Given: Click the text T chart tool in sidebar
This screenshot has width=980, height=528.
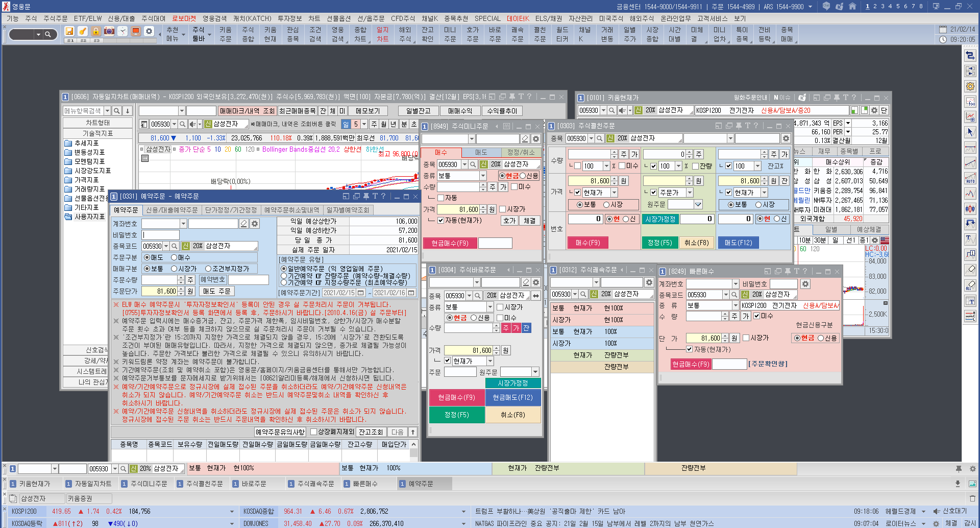Looking at the screenshot, I should [x=970, y=239].
